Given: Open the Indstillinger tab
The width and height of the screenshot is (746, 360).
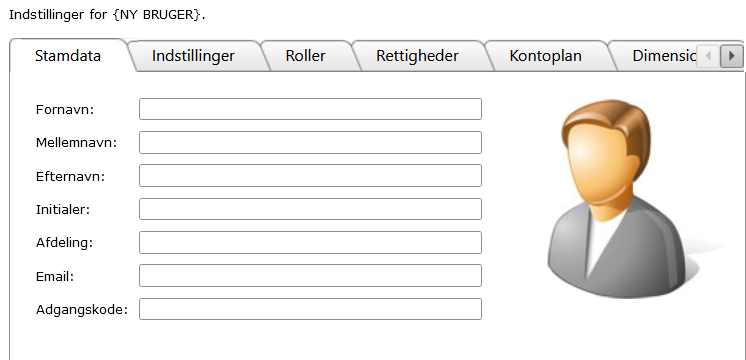Looking at the screenshot, I should (x=193, y=56).
